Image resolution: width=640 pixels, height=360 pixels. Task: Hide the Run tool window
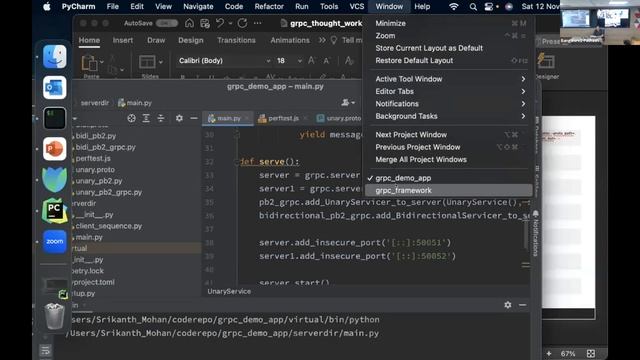(x=522, y=305)
